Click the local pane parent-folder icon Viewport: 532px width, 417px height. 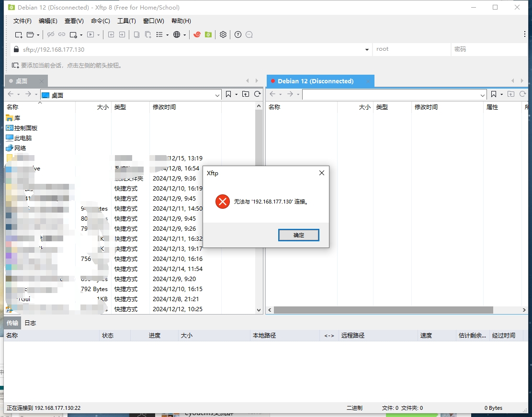tap(246, 94)
